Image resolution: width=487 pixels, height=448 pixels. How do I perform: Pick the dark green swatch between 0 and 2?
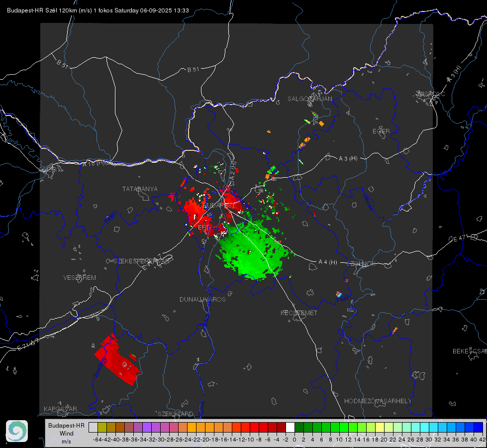(x=299, y=427)
